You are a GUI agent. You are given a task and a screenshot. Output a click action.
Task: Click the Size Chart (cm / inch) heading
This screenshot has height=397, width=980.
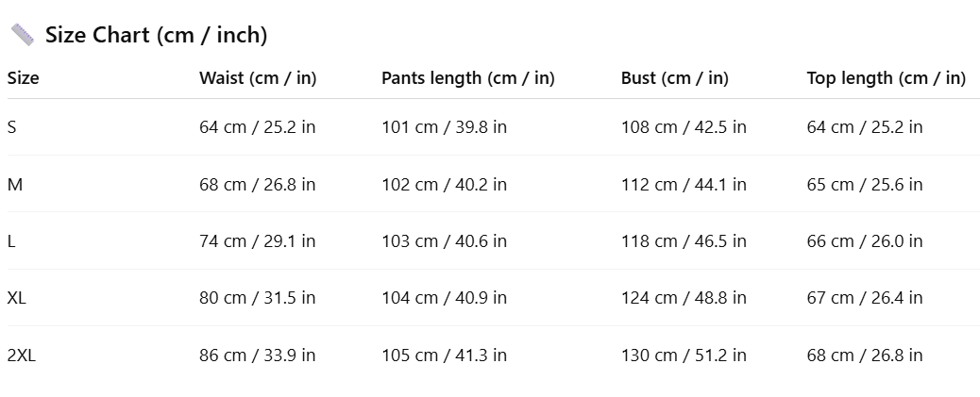tap(156, 36)
